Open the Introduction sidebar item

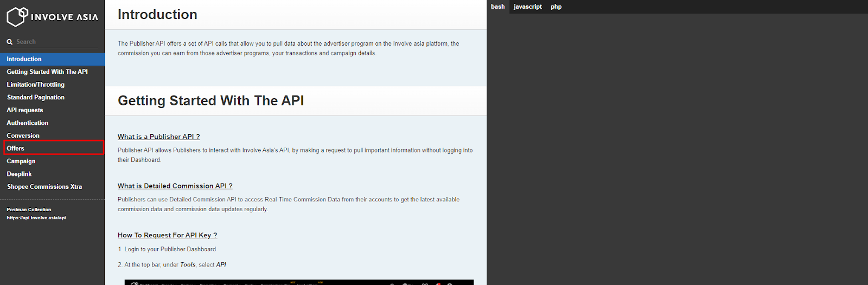click(x=24, y=59)
